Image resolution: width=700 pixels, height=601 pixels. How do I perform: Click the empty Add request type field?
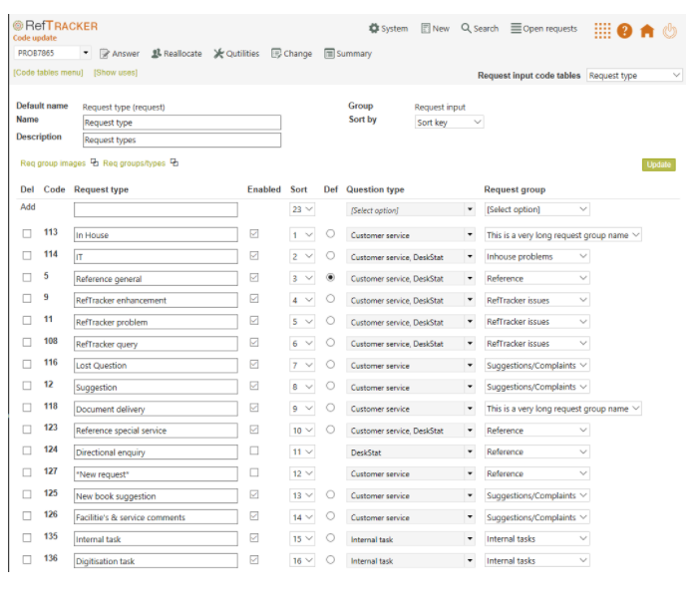(156, 209)
